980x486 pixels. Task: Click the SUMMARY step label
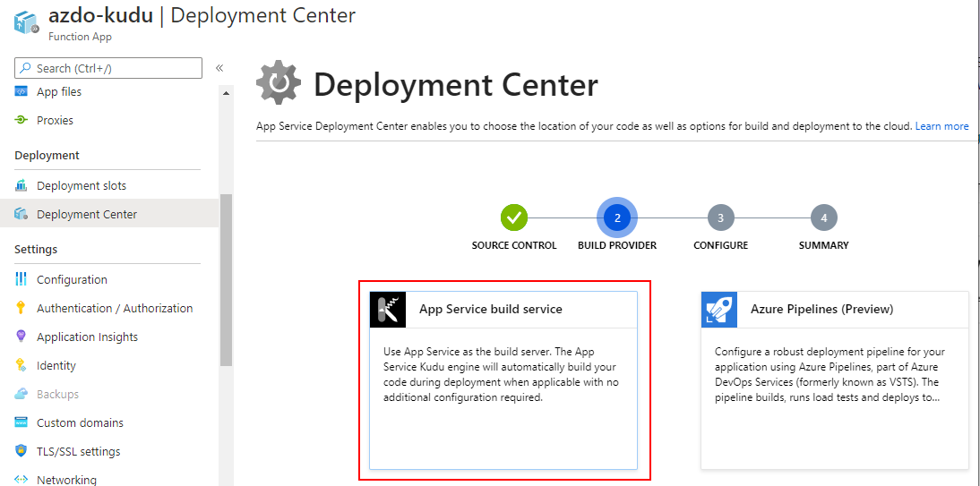point(824,245)
